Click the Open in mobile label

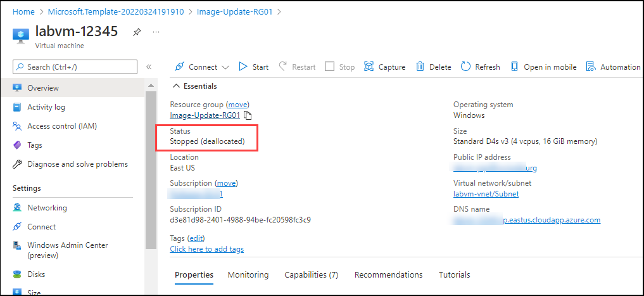(x=550, y=67)
